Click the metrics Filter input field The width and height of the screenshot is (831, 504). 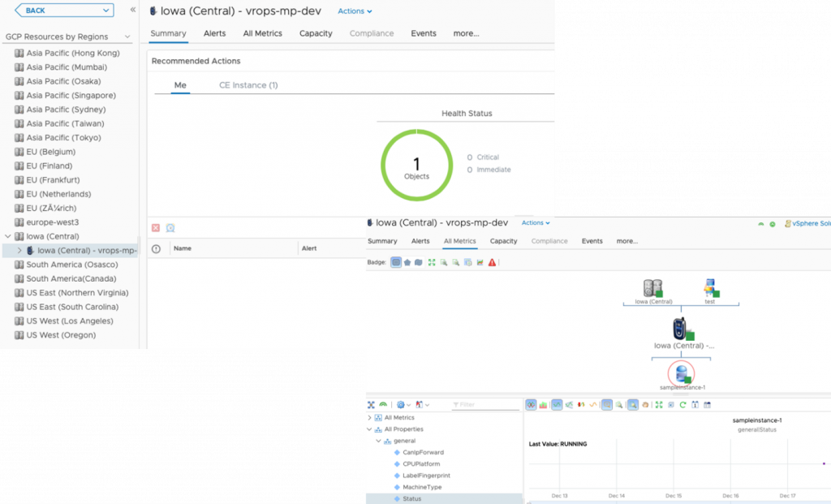[487, 404]
